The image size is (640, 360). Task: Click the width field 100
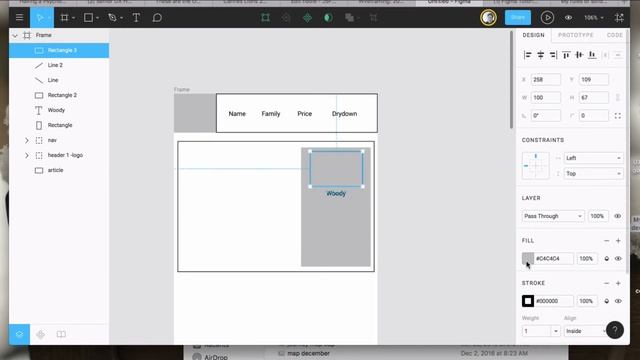coord(546,98)
